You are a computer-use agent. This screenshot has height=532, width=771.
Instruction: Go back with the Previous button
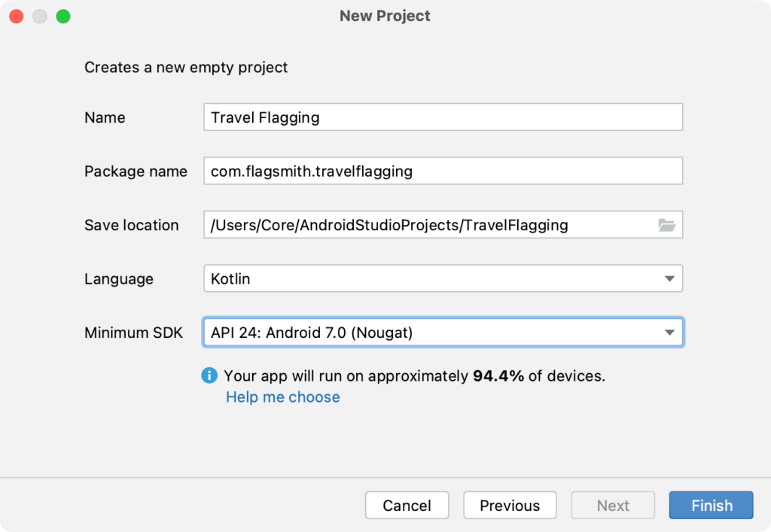(510, 506)
